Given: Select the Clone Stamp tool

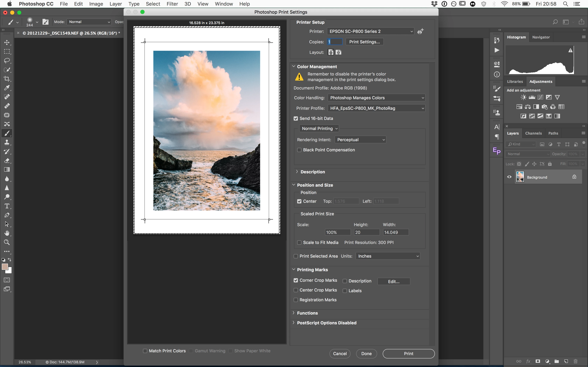Looking at the screenshot, I should 7,142.
